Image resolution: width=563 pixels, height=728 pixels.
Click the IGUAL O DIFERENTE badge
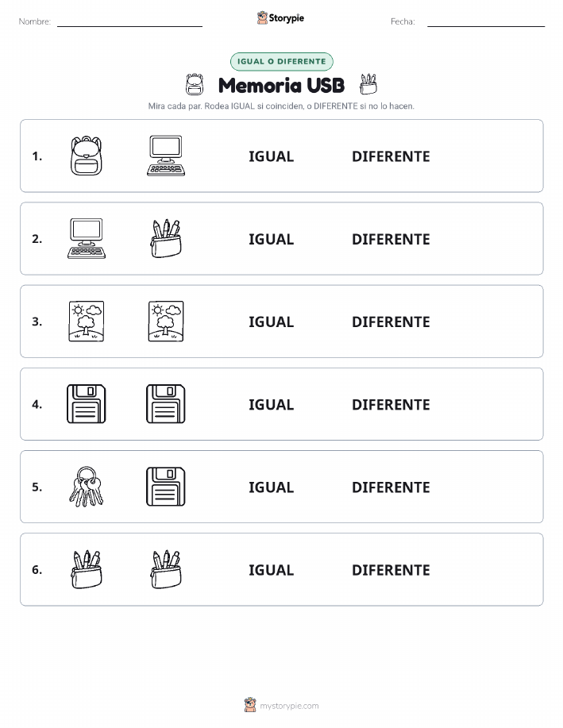281,61
